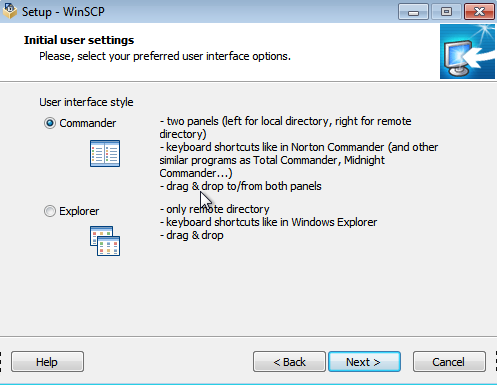Click the WinSCP monitor logo image
This screenshot has width=497, height=385.
467,51
